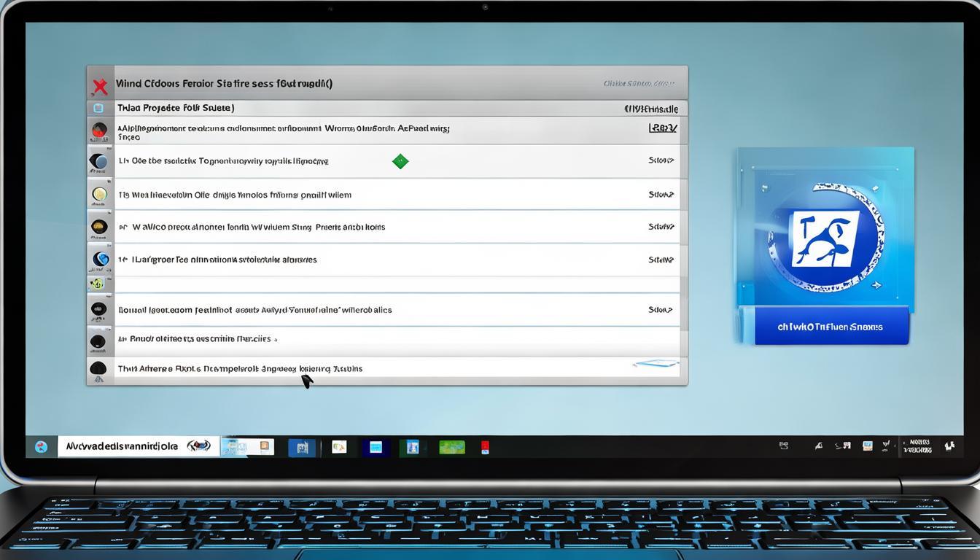
Task: Tick the blue checkbox in the column header row
Action: pyautogui.click(x=98, y=108)
